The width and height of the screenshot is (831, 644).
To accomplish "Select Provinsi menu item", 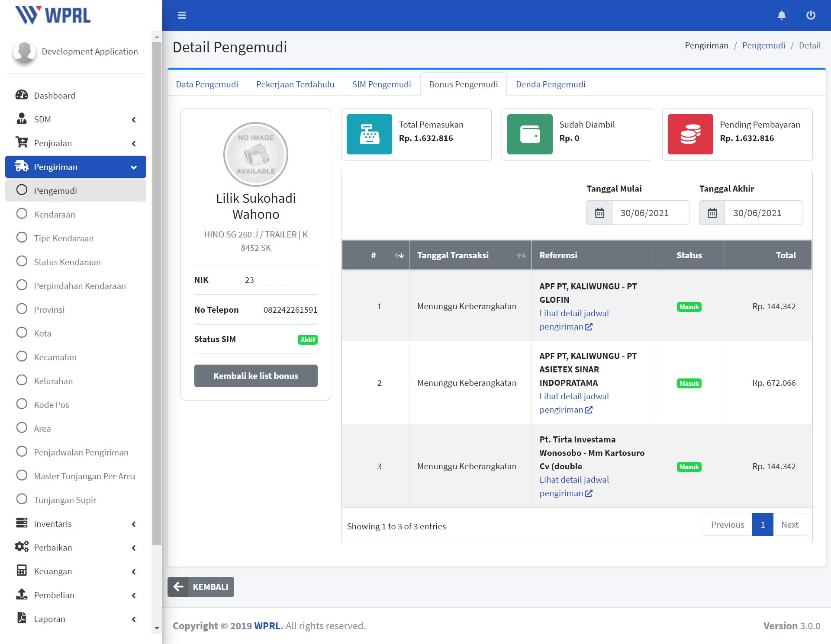I will (x=76, y=310).
